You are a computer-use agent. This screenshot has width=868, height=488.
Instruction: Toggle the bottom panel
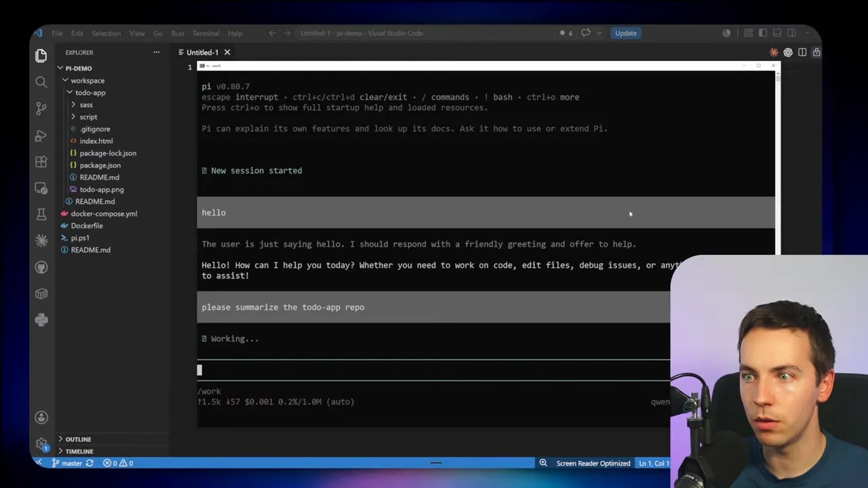pyautogui.click(x=777, y=33)
